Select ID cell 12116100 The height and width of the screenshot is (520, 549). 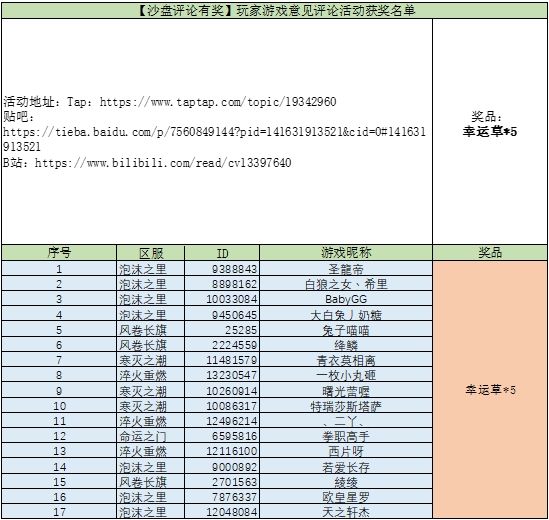tap(222, 451)
